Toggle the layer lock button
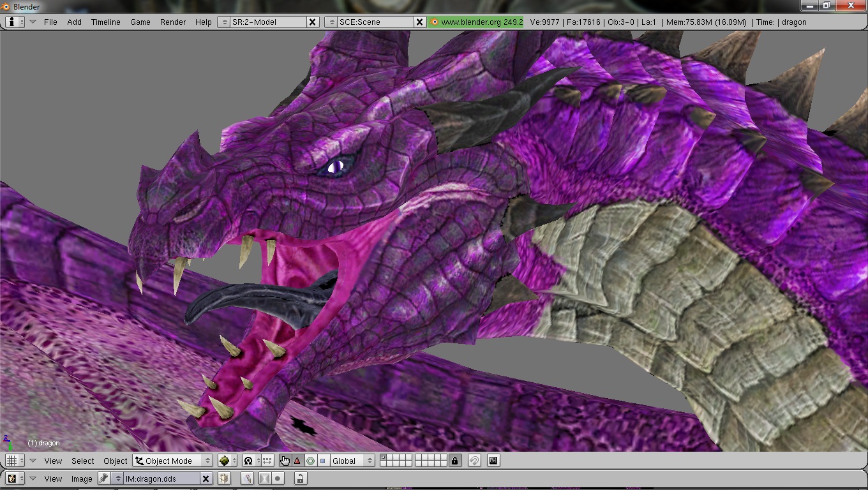 tap(454, 461)
